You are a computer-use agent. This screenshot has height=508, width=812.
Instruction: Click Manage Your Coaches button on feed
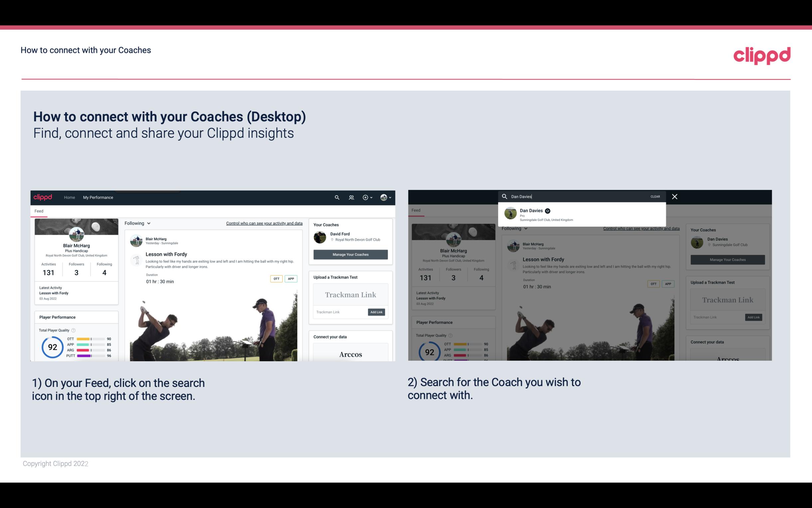click(x=350, y=254)
